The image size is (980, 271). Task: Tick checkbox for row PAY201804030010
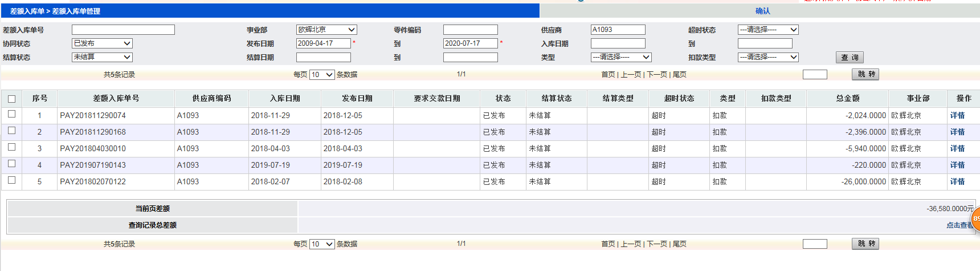11,147
